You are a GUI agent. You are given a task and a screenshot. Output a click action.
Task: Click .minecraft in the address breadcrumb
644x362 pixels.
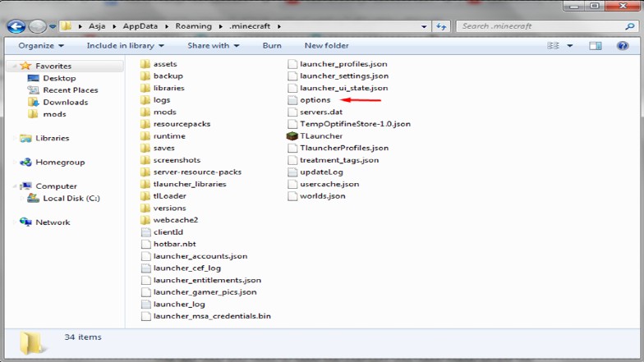[x=250, y=26]
